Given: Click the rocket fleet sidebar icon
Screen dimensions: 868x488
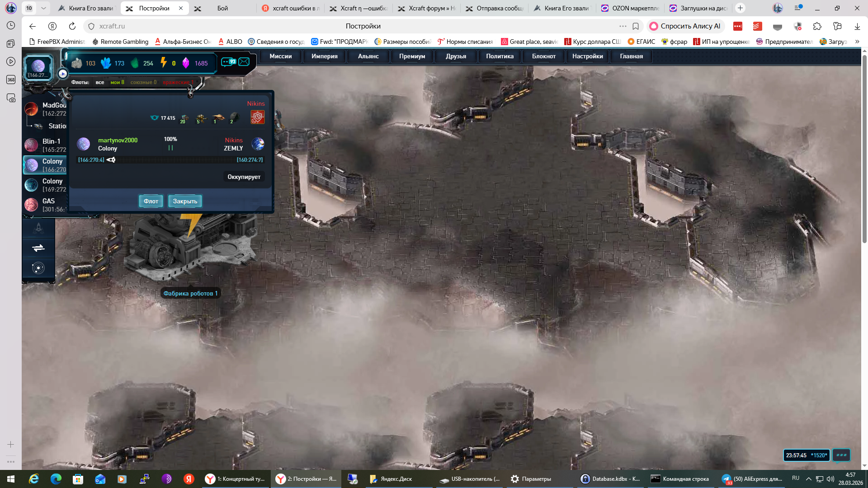Looking at the screenshot, I should click(x=38, y=228).
